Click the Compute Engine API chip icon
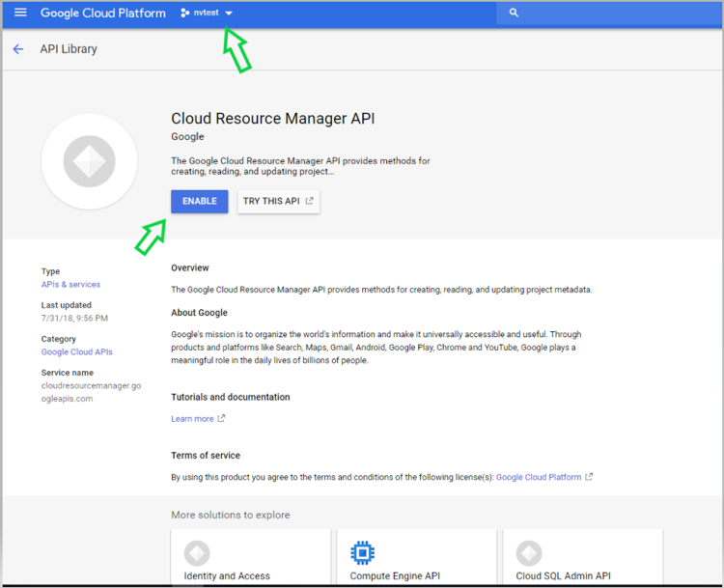 click(x=362, y=553)
